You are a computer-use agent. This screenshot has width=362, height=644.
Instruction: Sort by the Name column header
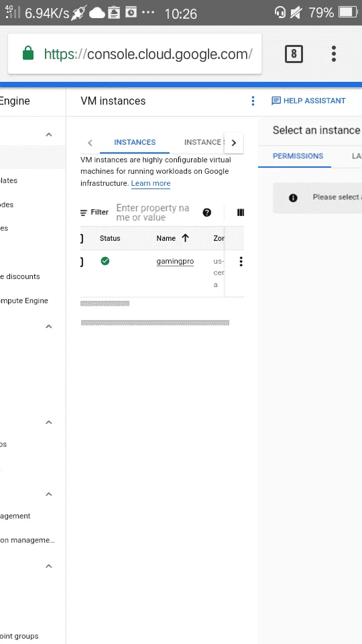pos(166,238)
